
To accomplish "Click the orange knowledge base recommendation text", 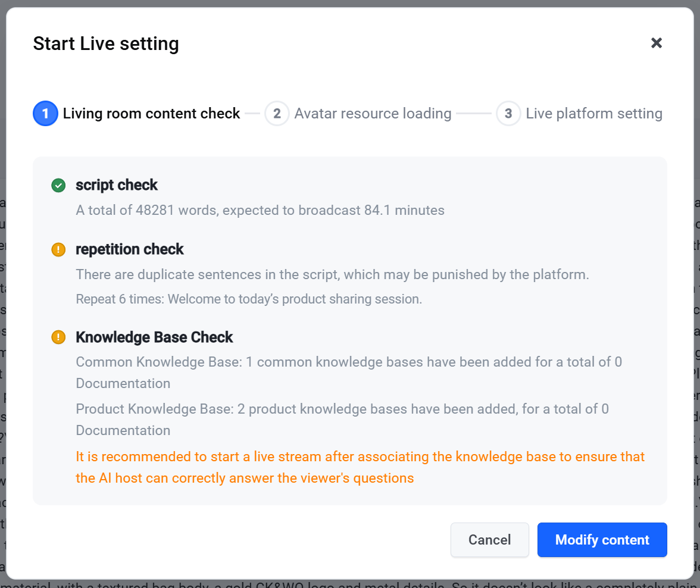I will (x=360, y=467).
